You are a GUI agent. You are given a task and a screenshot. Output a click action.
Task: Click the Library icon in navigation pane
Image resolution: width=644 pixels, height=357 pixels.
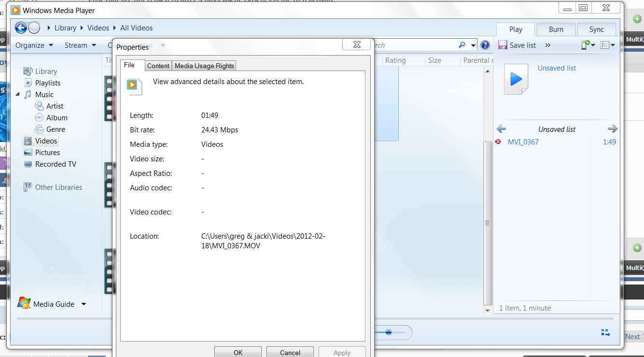click(28, 71)
